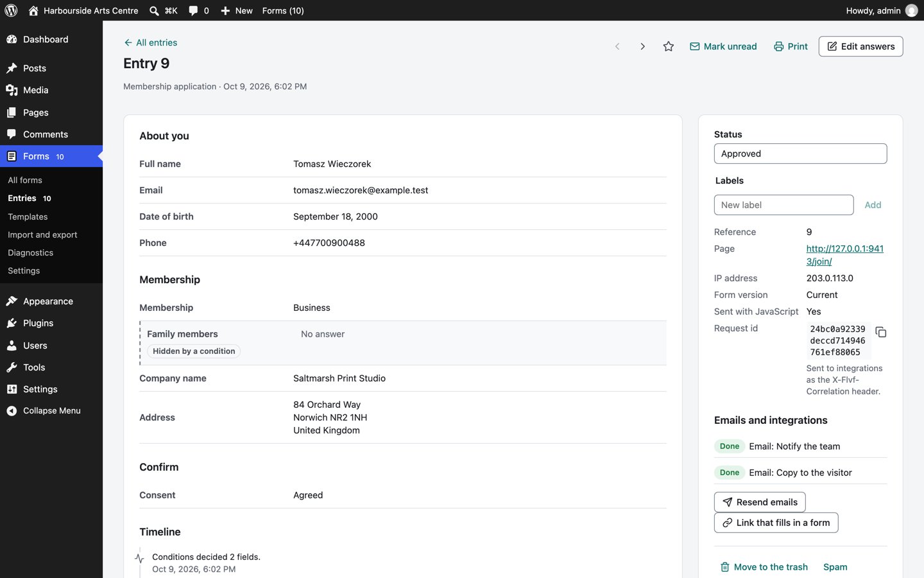
Task: Click the Resend emails button
Action: [x=760, y=502]
